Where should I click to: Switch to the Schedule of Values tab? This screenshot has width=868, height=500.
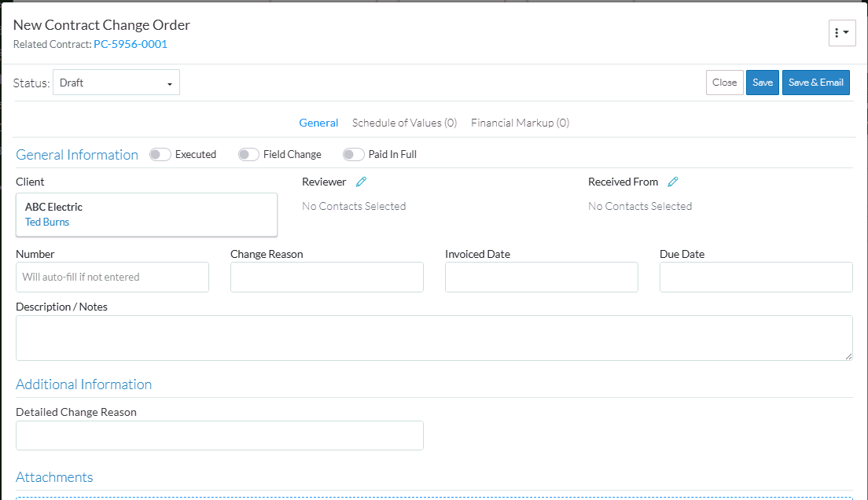pyautogui.click(x=404, y=123)
